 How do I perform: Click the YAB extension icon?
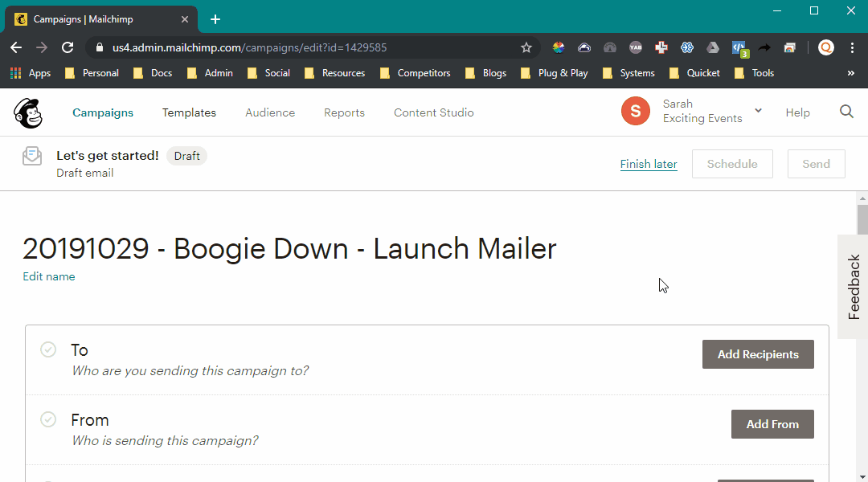click(636, 47)
